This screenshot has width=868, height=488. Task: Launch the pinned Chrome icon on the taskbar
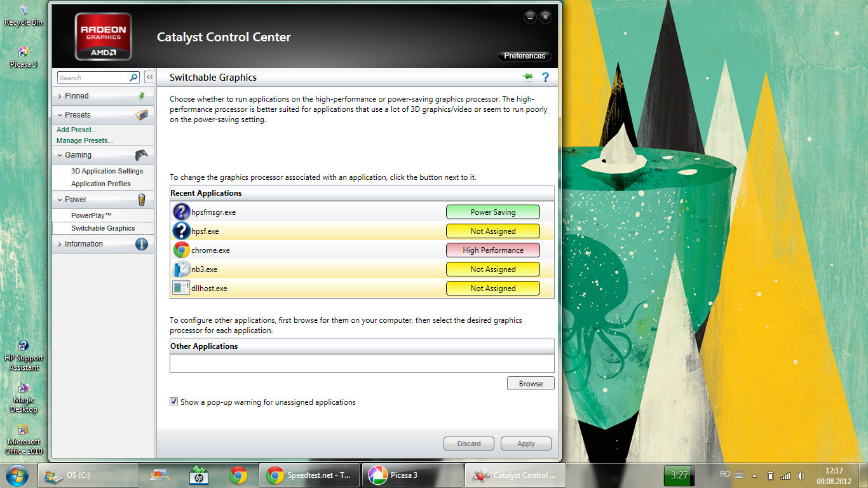click(238, 475)
